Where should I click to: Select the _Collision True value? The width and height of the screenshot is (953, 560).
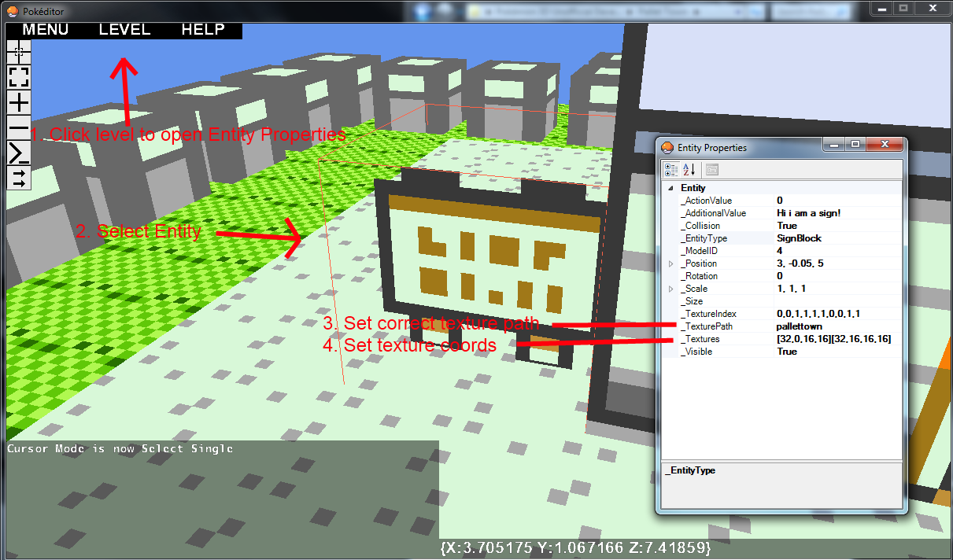click(787, 226)
